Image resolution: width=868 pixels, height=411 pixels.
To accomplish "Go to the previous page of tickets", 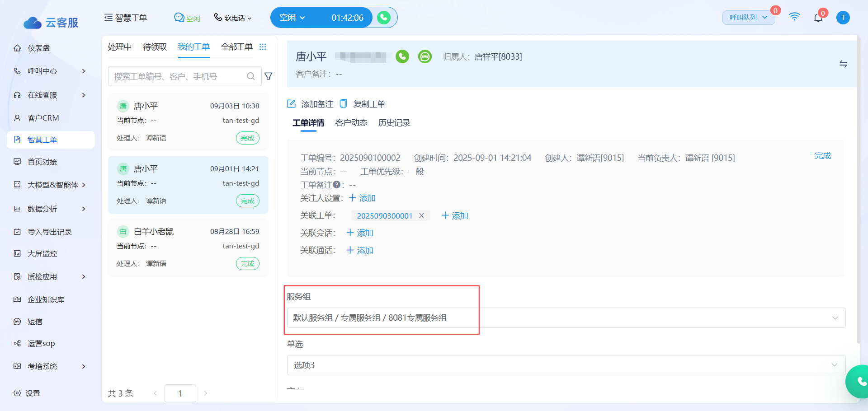I will 156,393.
